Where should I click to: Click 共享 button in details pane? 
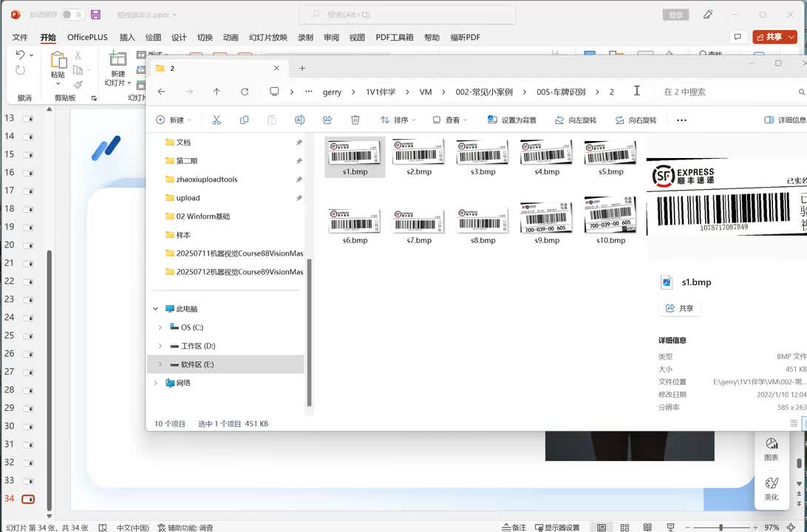click(679, 308)
